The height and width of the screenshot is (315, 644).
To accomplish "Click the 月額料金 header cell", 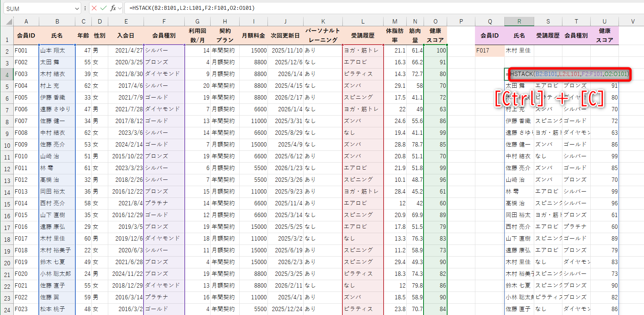I will coord(253,35).
